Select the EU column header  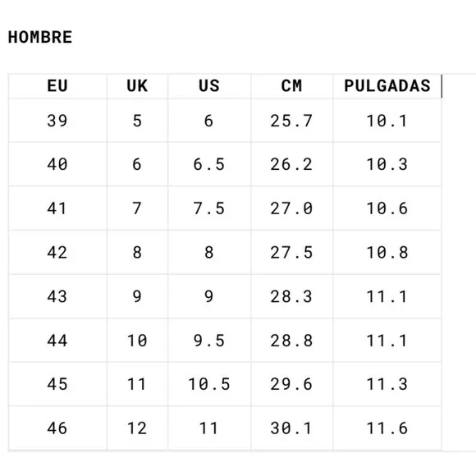coord(57,86)
